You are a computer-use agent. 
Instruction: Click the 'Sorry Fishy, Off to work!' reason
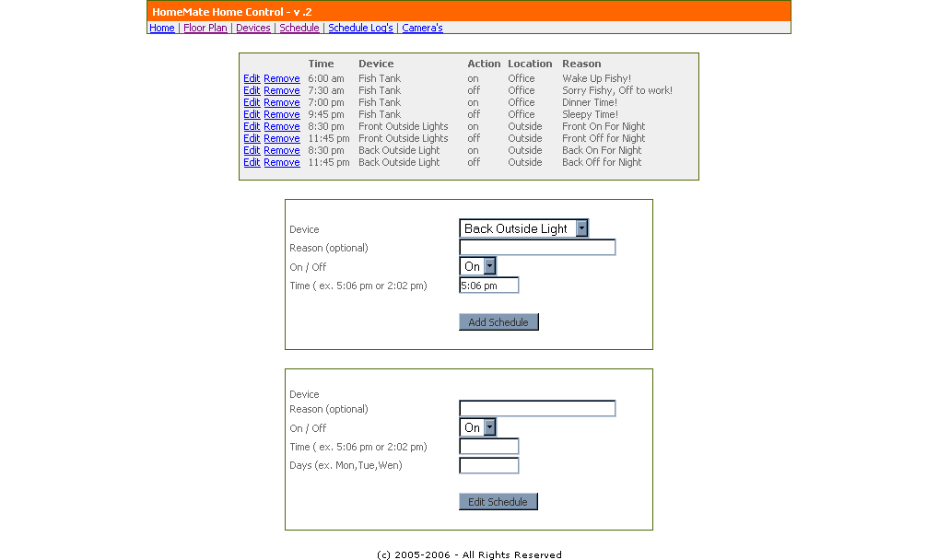pos(617,90)
